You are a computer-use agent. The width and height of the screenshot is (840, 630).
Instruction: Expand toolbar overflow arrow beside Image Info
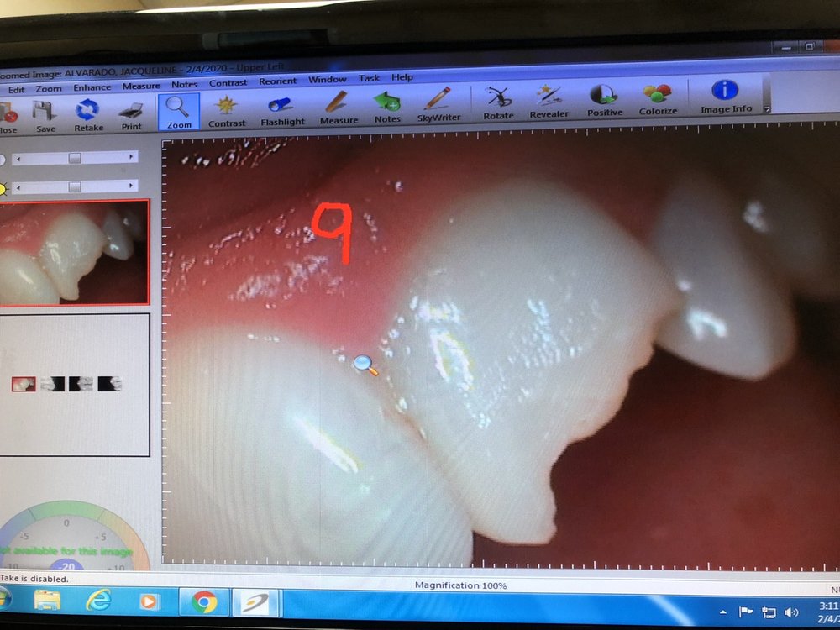click(x=767, y=108)
